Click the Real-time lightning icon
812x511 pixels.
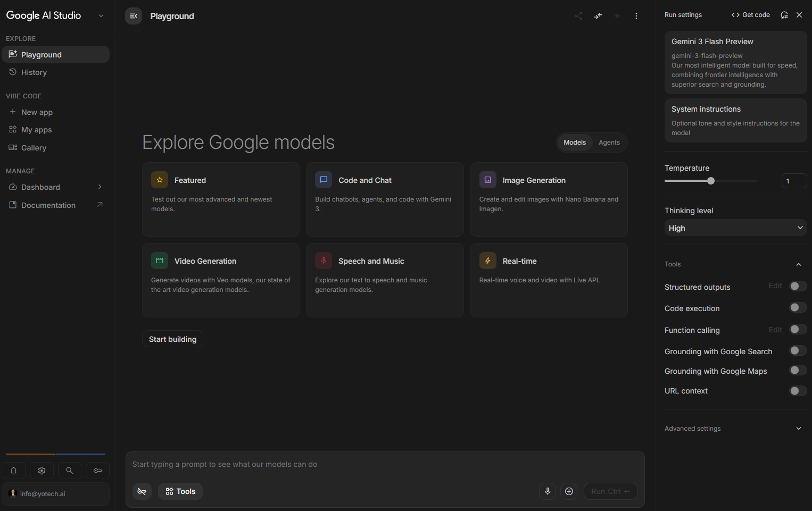[488, 261]
